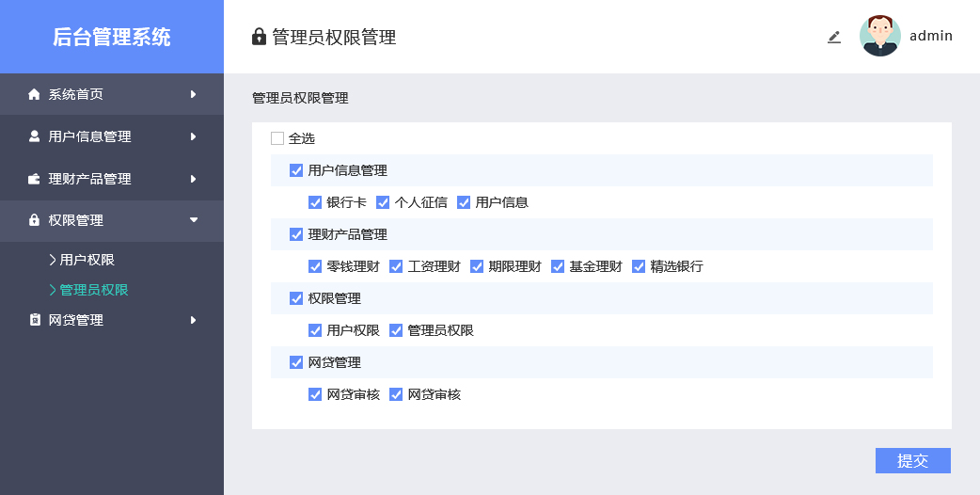Expand the 系统首页 menu arrow
This screenshot has height=495, width=980.
point(193,94)
